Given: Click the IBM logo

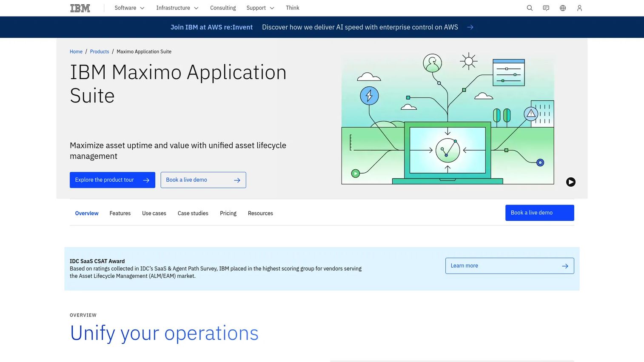Looking at the screenshot, I should point(80,8).
